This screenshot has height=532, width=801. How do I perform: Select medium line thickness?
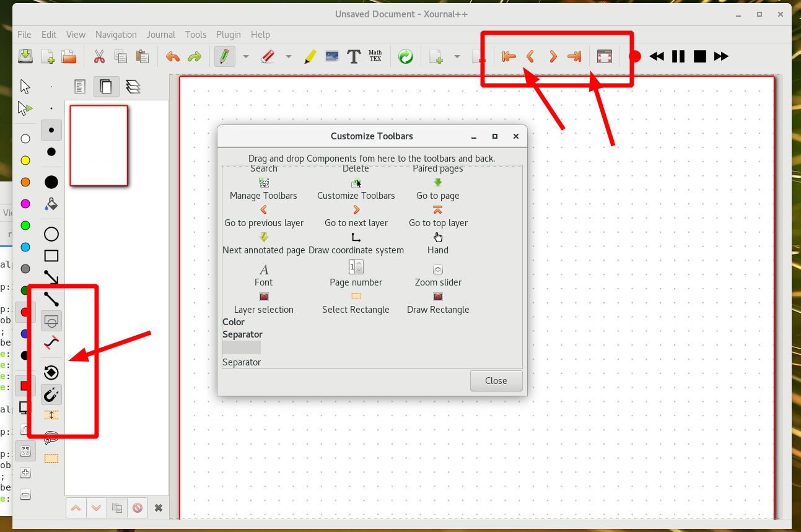(51, 130)
